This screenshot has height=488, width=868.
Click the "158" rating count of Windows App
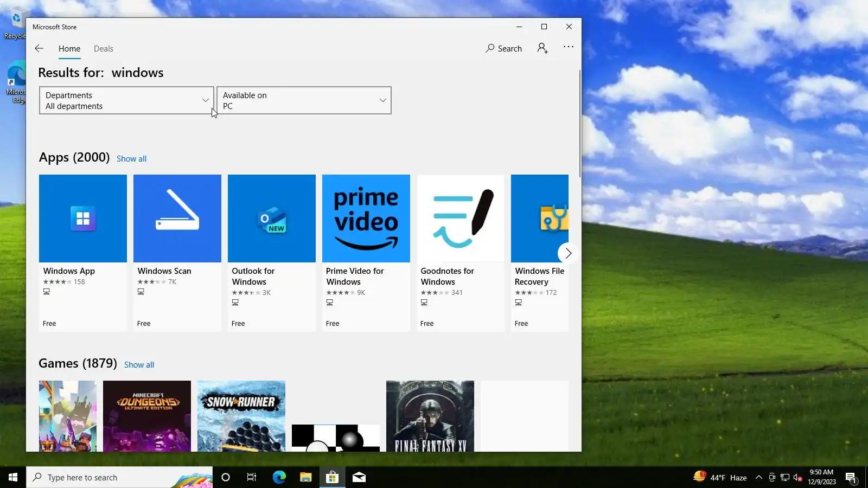point(79,282)
